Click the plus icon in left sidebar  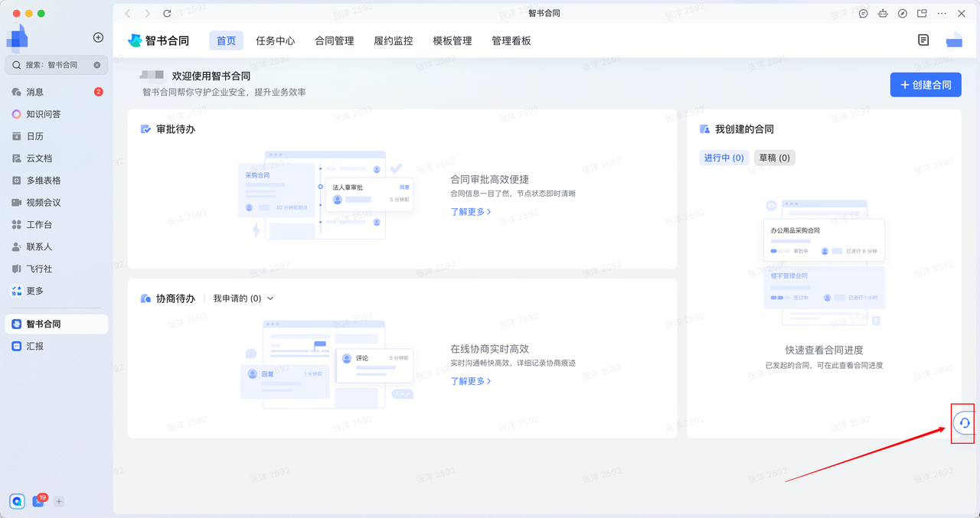(x=98, y=37)
